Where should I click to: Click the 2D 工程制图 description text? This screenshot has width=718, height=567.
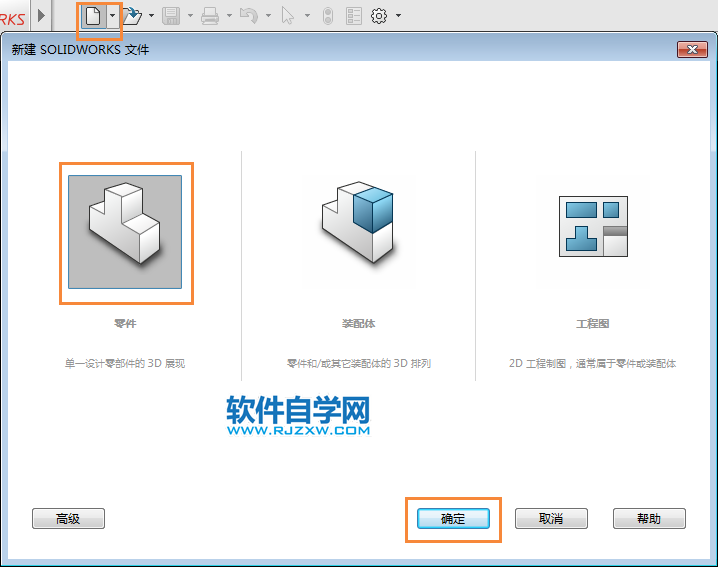pos(593,364)
